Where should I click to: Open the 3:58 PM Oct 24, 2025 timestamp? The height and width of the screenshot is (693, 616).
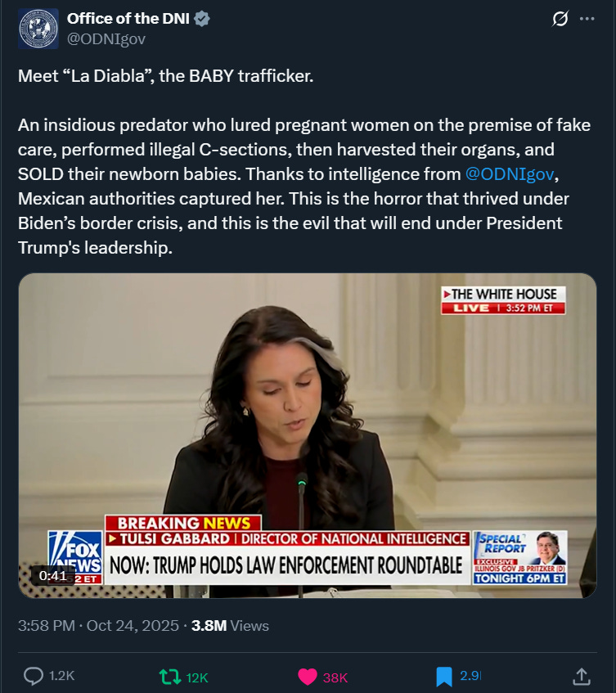(x=98, y=626)
